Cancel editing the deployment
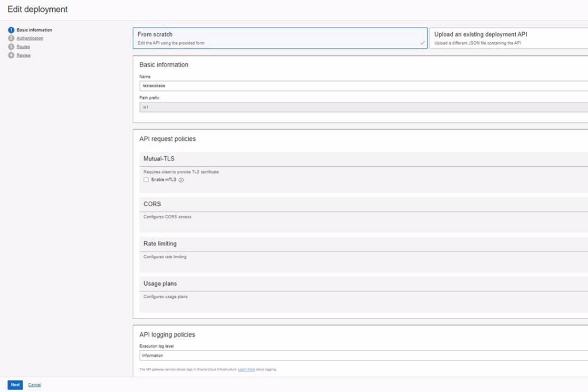Viewport: 588px width, 392px height. pyautogui.click(x=34, y=385)
